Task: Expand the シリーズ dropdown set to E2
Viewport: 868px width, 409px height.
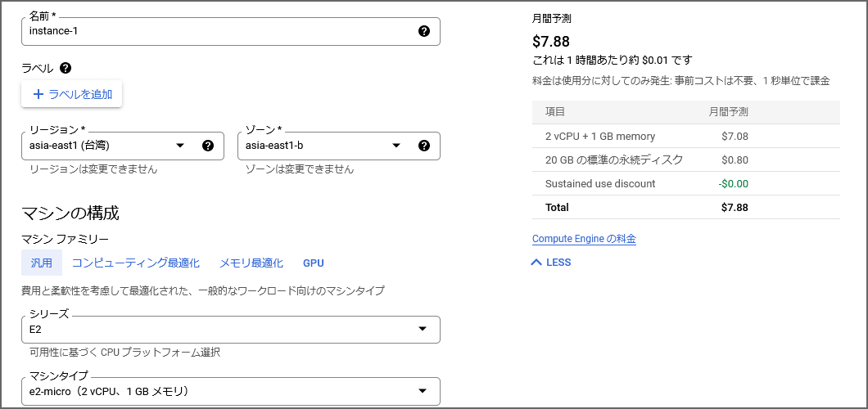Action: [x=229, y=329]
